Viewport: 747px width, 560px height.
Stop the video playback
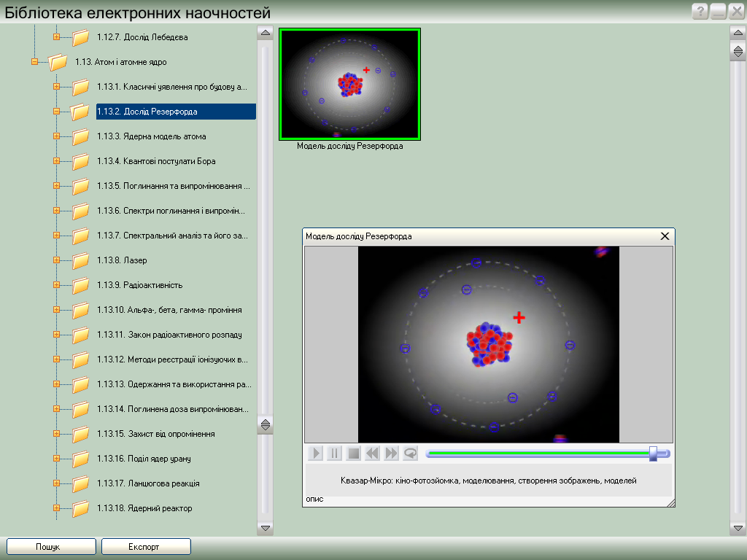354,454
